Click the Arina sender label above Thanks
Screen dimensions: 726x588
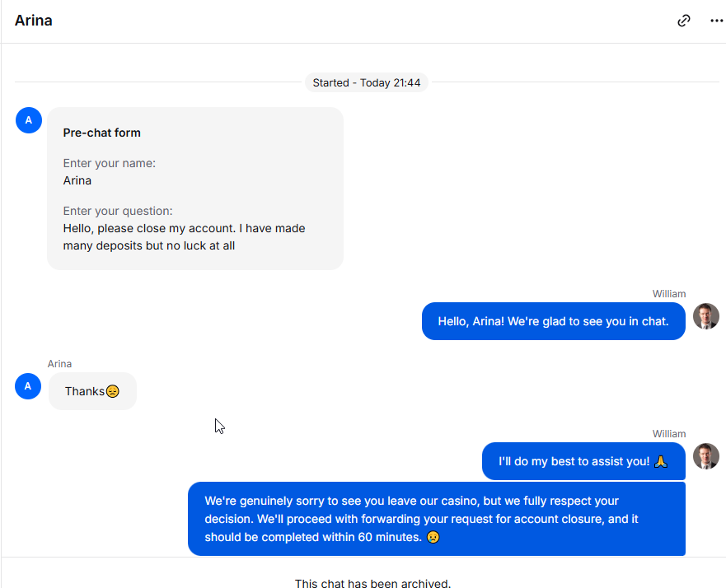pyautogui.click(x=59, y=364)
